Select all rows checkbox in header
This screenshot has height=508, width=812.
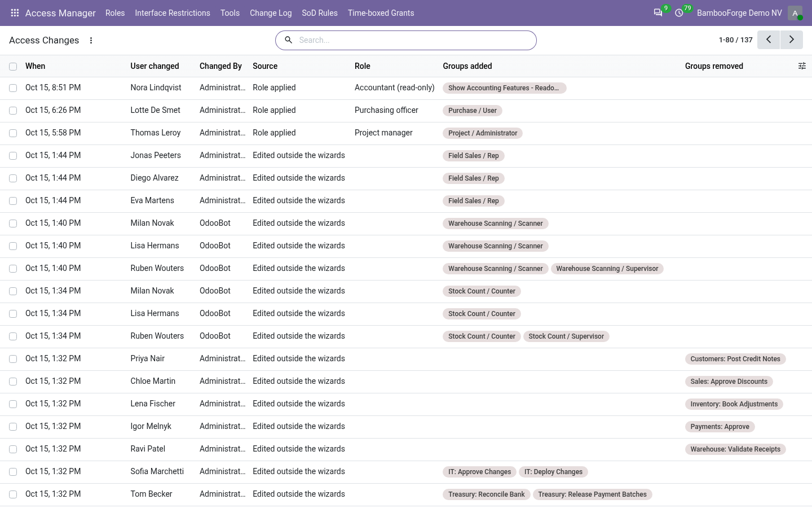(13, 67)
